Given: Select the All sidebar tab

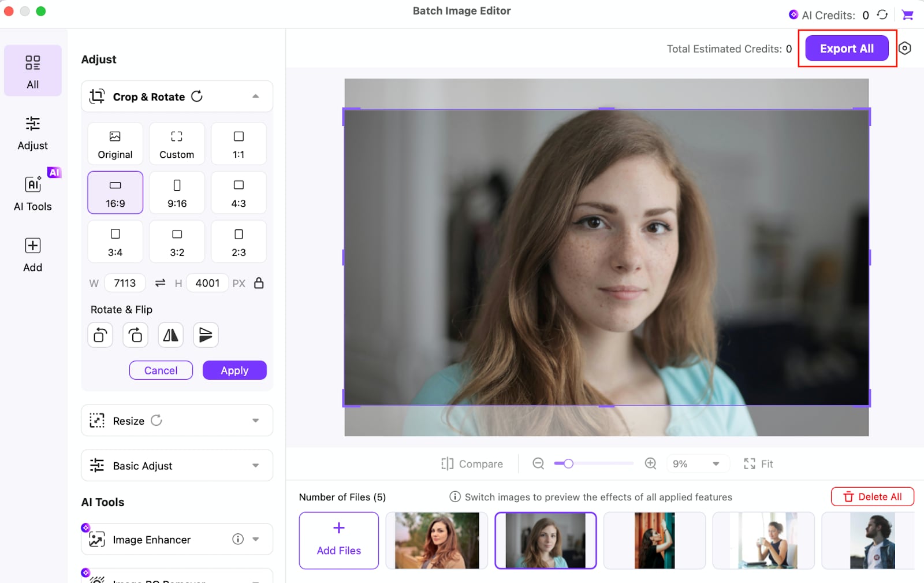Looking at the screenshot, I should [x=33, y=70].
